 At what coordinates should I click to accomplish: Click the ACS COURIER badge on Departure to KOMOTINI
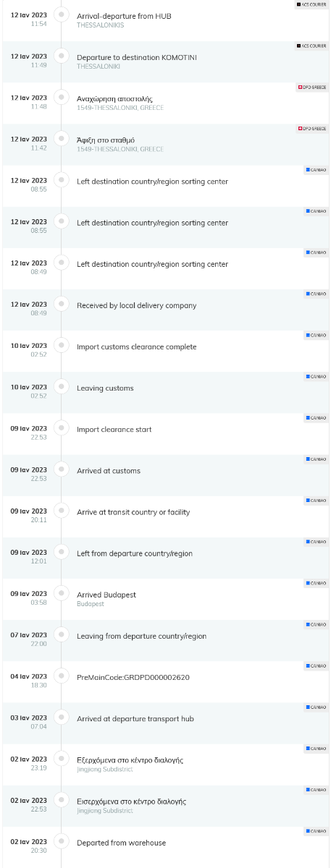point(311,46)
